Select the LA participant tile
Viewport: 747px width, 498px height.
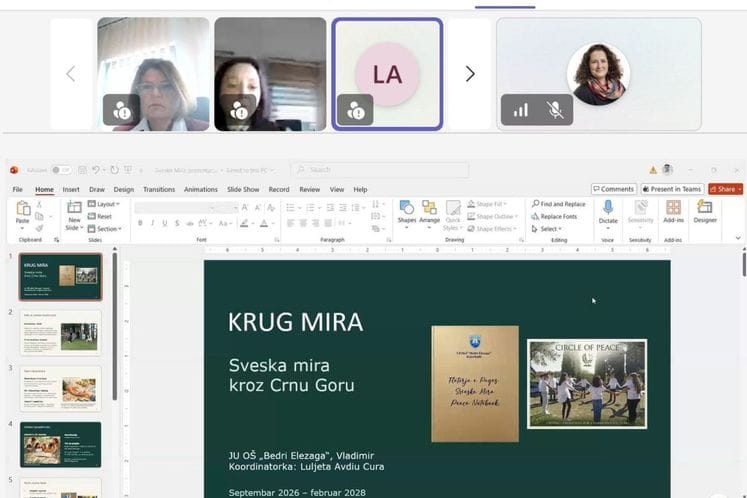point(387,74)
